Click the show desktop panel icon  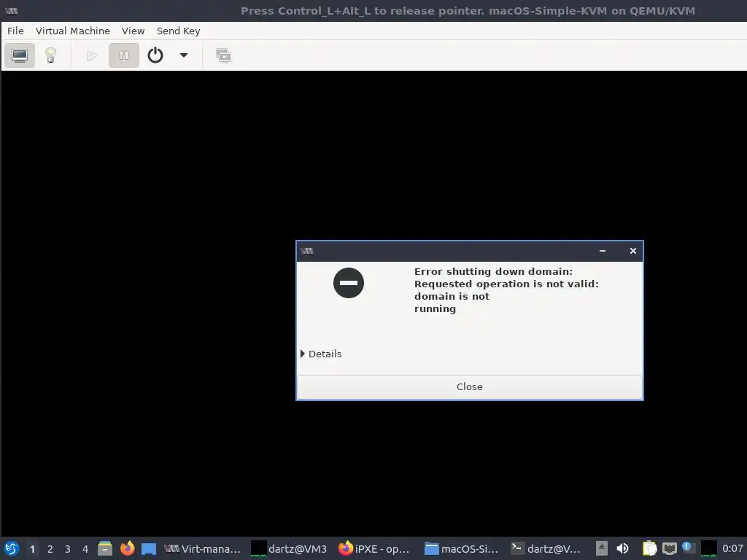point(149,549)
